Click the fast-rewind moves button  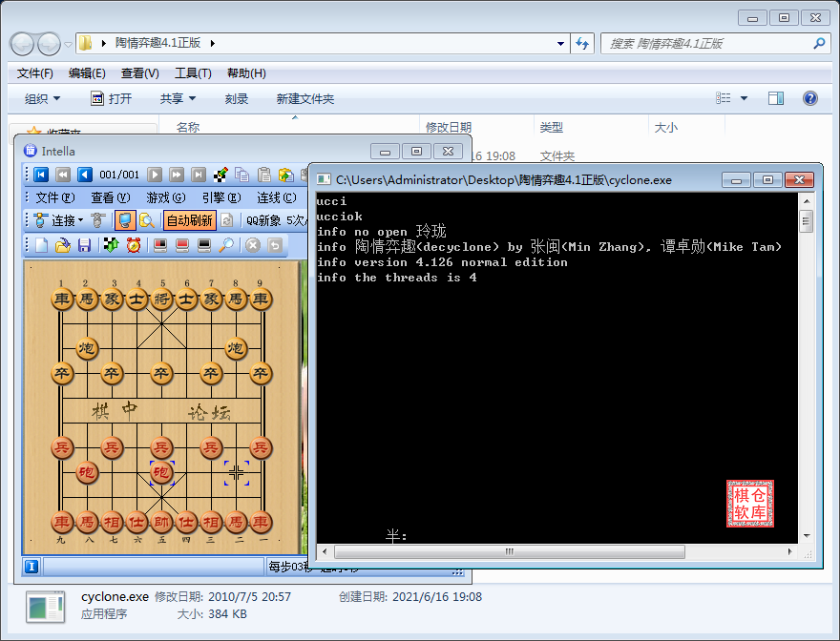[63, 175]
